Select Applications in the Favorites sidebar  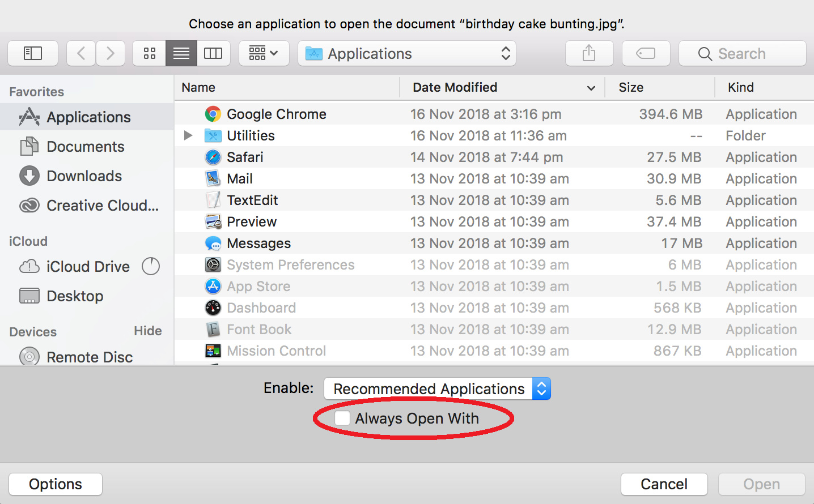click(x=87, y=117)
